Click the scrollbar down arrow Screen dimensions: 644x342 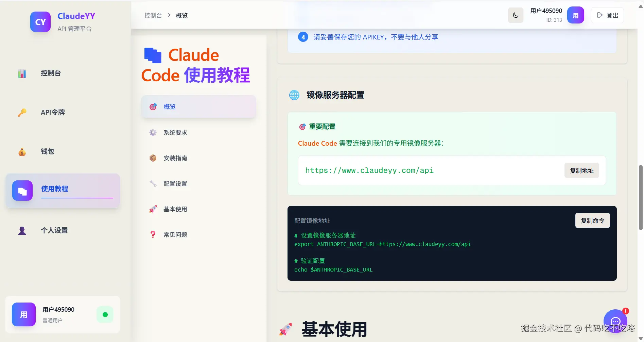[x=641, y=339]
